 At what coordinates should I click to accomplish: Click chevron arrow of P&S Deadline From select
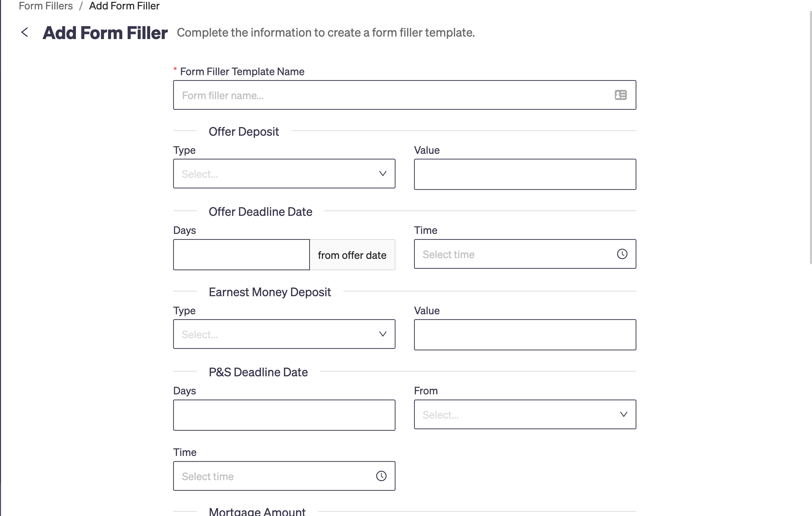tap(624, 414)
